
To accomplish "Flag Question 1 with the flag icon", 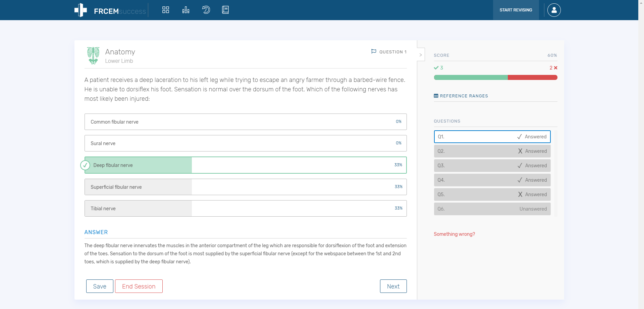I will 374,51.
